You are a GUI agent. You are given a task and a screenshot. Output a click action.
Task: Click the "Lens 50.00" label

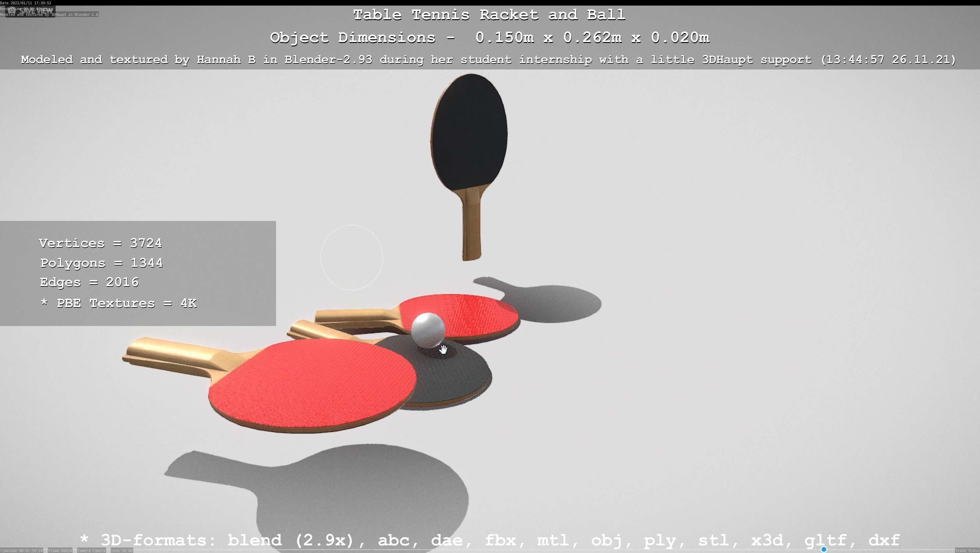pos(122,550)
